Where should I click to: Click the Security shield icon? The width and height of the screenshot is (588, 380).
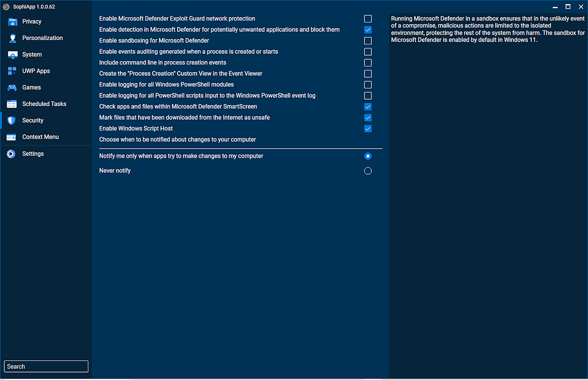(12, 121)
